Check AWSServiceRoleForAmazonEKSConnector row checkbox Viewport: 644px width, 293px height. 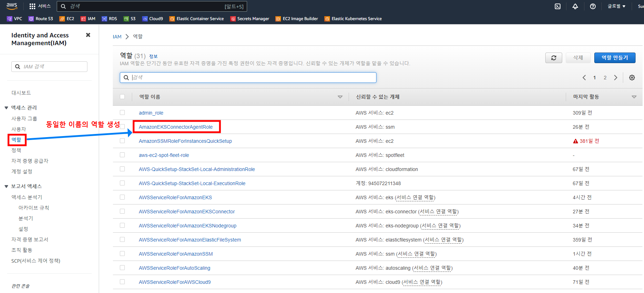pos(122,211)
